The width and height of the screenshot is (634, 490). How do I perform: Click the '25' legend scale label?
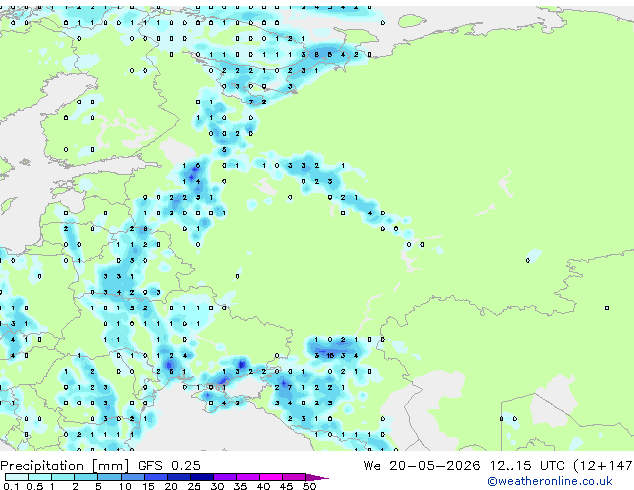pyautogui.click(x=194, y=486)
